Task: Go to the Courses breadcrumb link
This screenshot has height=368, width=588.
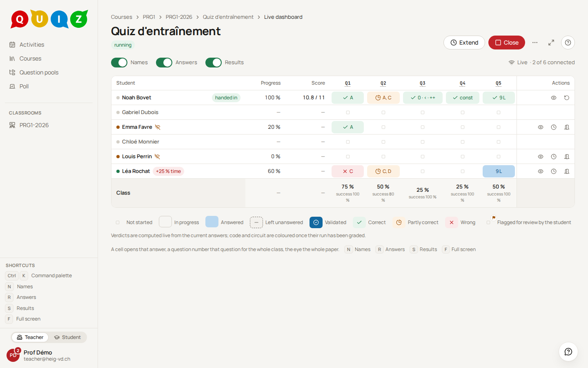Action: pyautogui.click(x=122, y=17)
